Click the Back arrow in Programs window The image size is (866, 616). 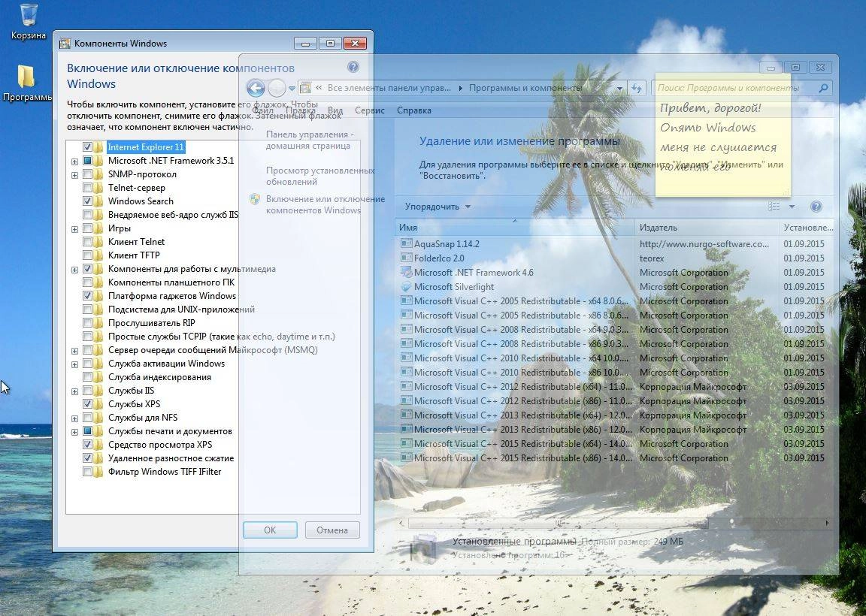(256, 88)
